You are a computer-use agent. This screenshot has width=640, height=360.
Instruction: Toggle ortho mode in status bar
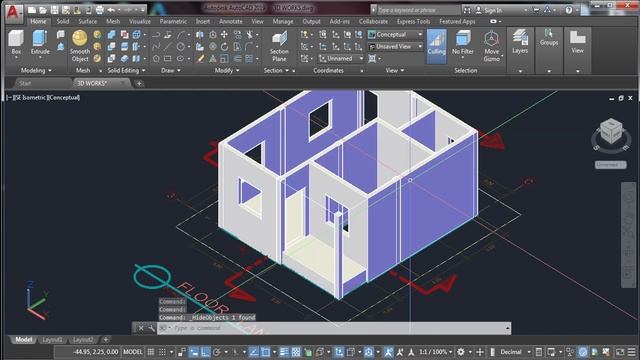[x=205, y=352]
